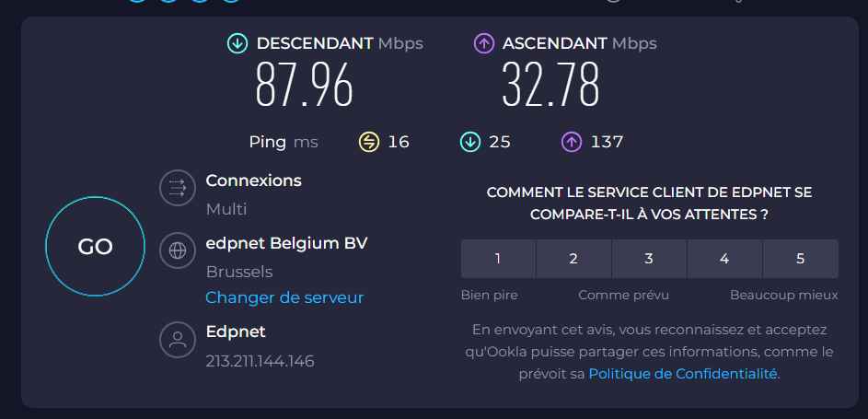Click the Connexions multi-arrow icon
Viewport: 868px width, 419px height.
(x=178, y=188)
